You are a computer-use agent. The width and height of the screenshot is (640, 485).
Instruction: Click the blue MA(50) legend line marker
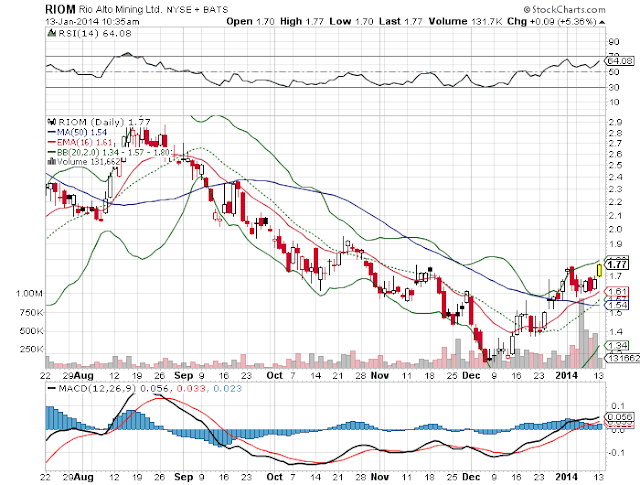tap(52, 132)
